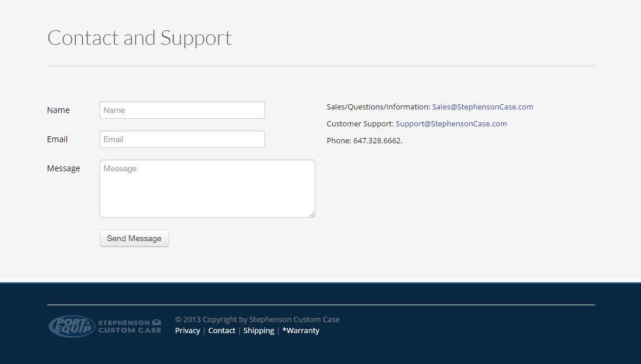Viewport: 641px width, 364px height.
Task: Focus the Name input field
Action: 182,110
